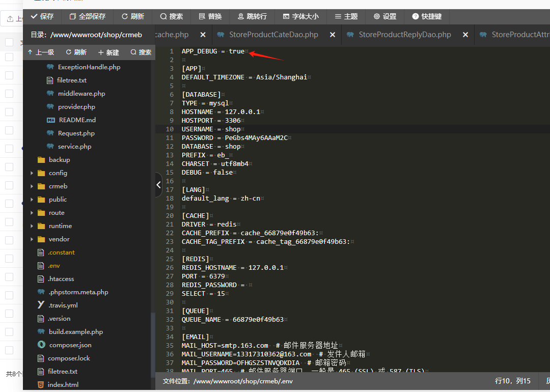Open Shortcuts (快捷键) help

[x=427, y=16]
